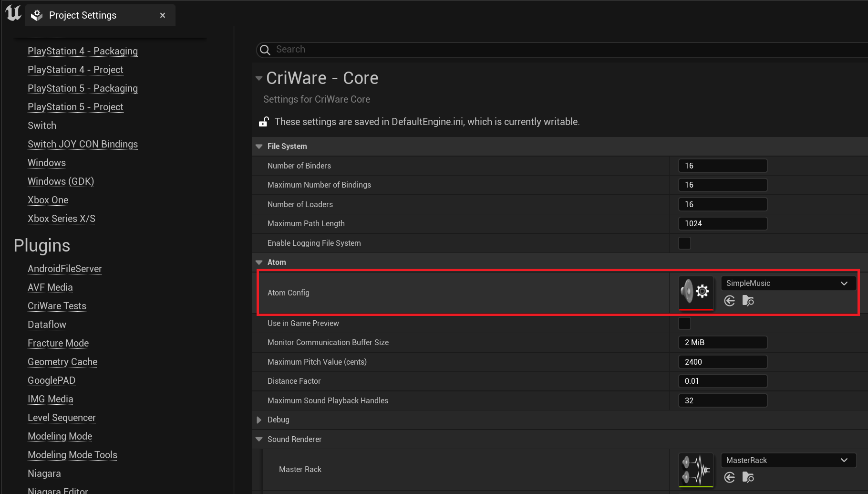Open the Atom Config asset thumbnail
Screen dimensions: 868x494
(x=696, y=293)
